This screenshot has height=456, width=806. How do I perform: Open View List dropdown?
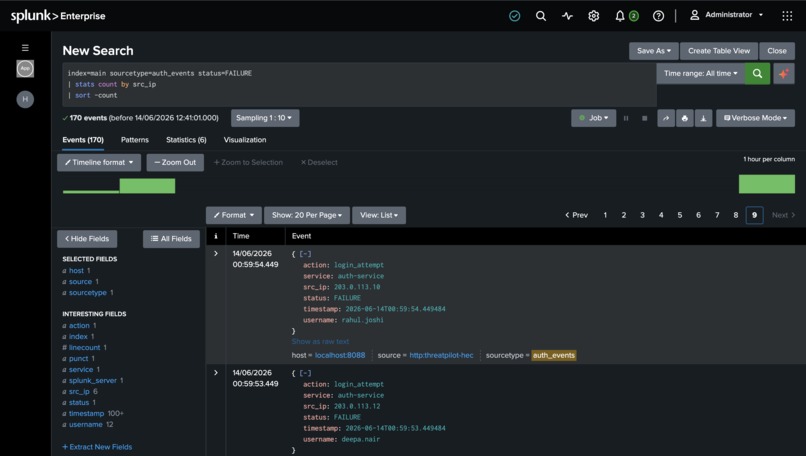379,215
